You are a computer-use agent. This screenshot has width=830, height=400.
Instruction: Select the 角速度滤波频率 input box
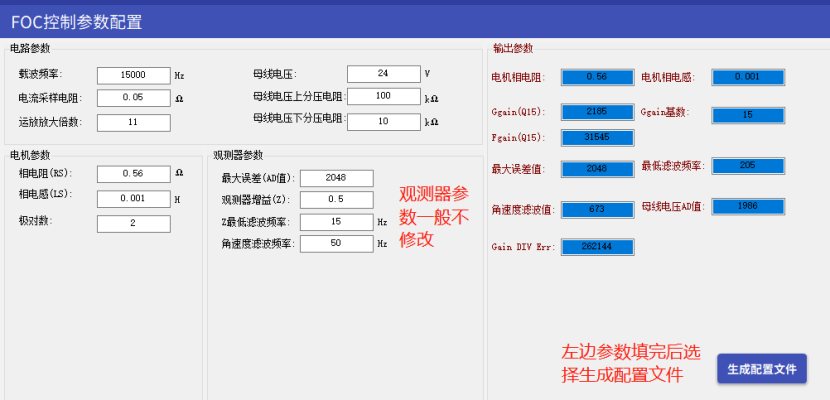point(336,244)
